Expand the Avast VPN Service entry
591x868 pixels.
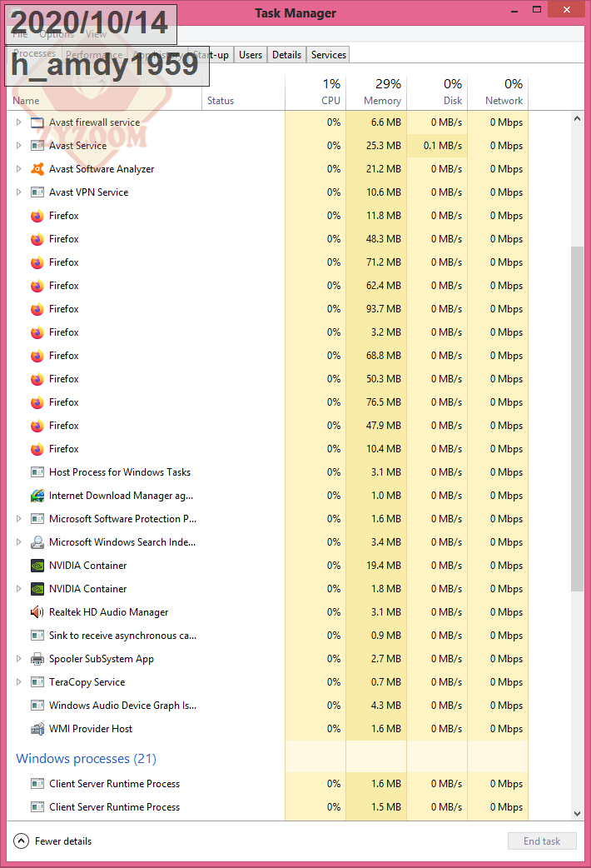click(18, 192)
